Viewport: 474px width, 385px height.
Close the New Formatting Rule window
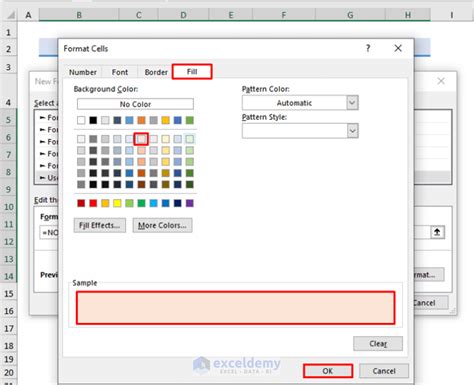(441, 81)
